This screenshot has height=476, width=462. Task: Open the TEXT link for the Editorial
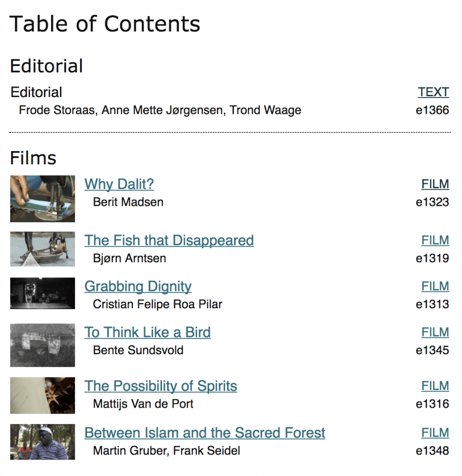[433, 93]
